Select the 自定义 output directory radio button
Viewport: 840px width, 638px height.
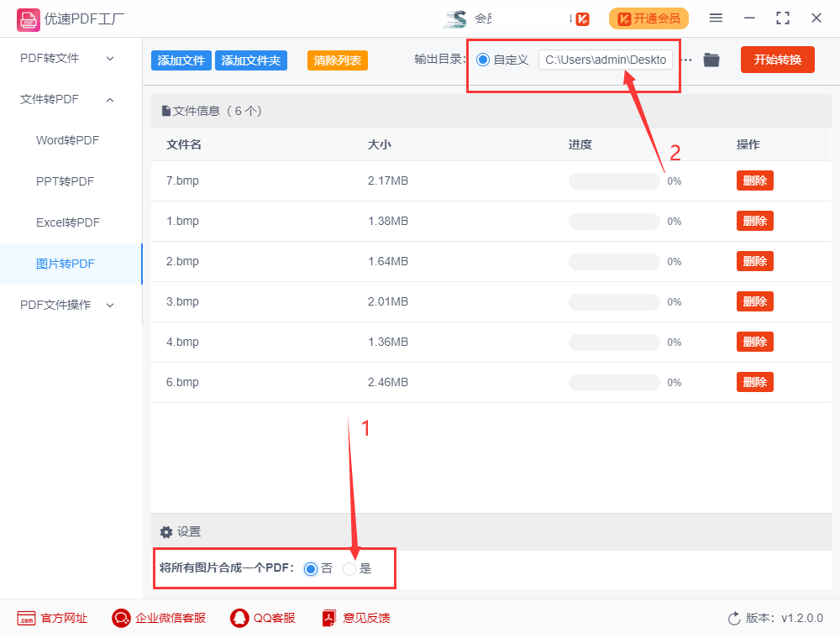coord(481,60)
